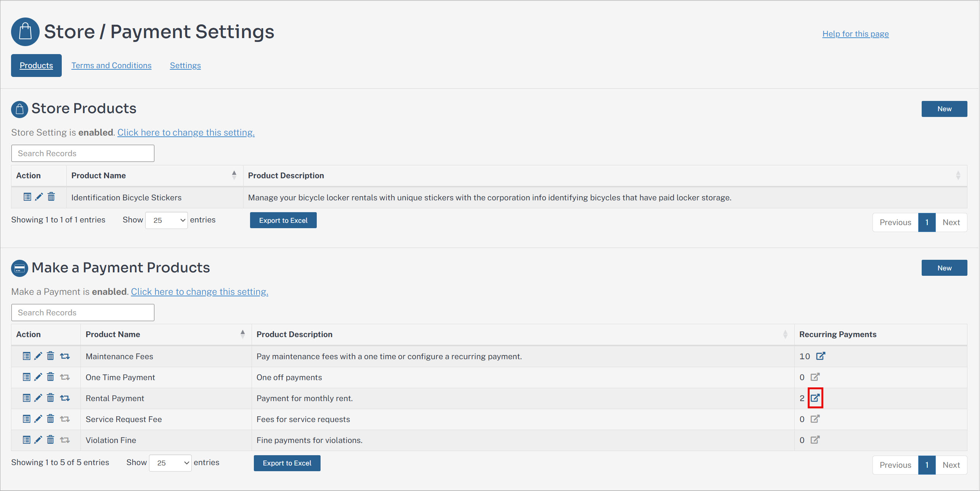
Task: Export Store Products to Excel
Action: [283, 220]
